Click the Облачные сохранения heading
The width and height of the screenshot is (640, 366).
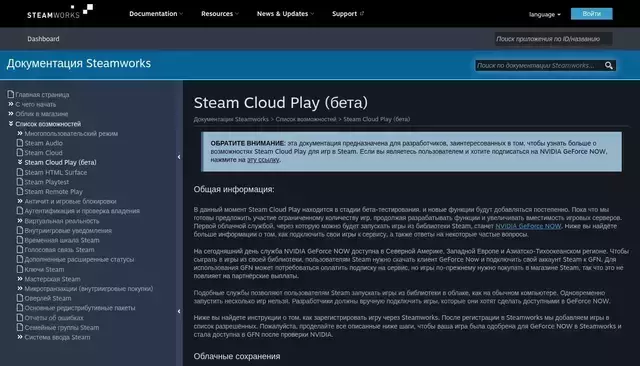click(x=237, y=356)
